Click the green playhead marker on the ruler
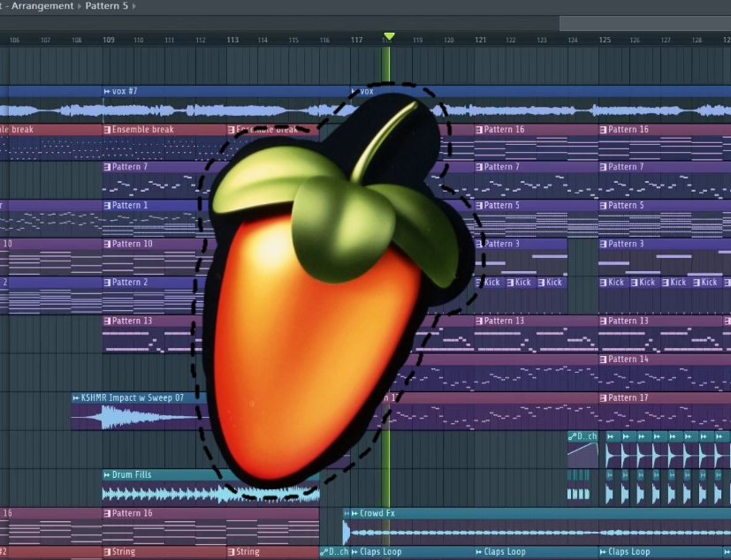 pyautogui.click(x=389, y=36)
